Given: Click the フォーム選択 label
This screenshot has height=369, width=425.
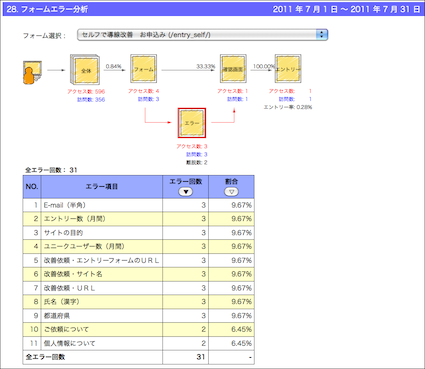Looking at the screenshot, I should click(x=44, y=35).
